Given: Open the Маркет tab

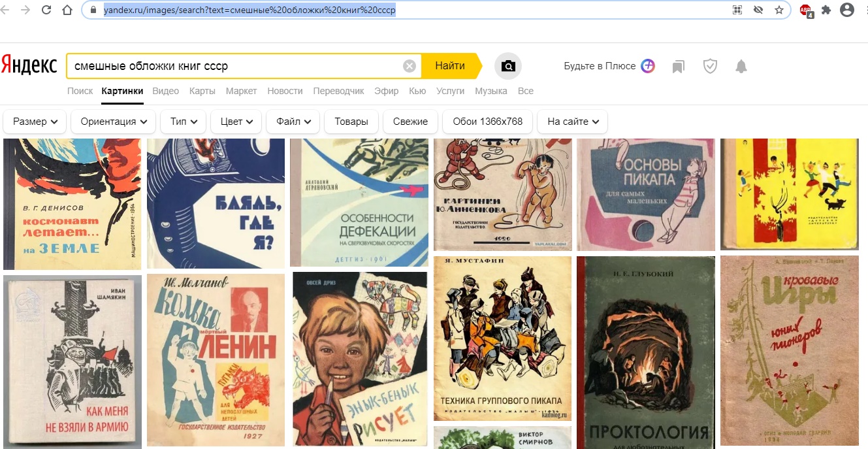Looking at the screenshot, I should coord(242,91).
